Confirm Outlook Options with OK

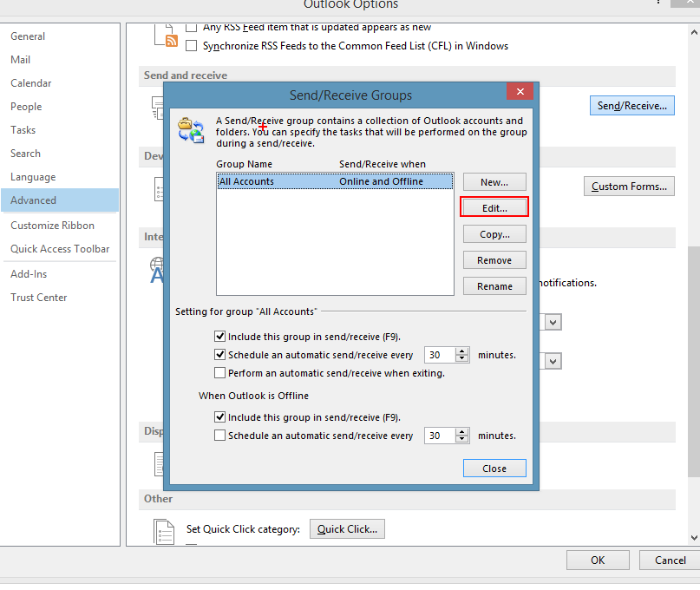598,560
